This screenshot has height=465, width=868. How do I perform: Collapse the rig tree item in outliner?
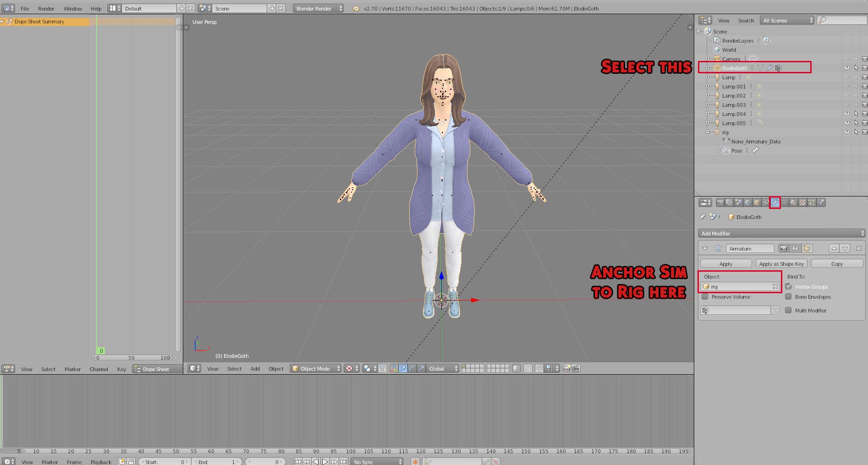tap(708, 132)
